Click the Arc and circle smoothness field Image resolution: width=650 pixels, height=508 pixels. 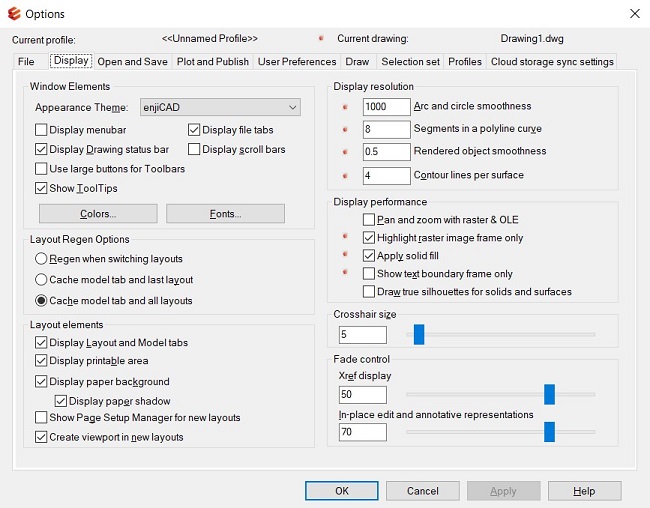coord(386,107)
